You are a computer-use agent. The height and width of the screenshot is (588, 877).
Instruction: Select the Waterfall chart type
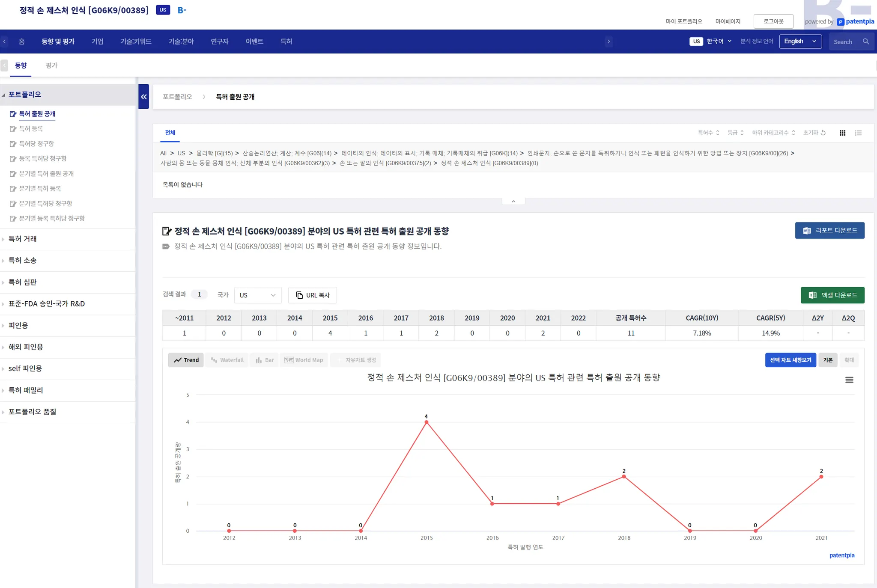[227, 360]
